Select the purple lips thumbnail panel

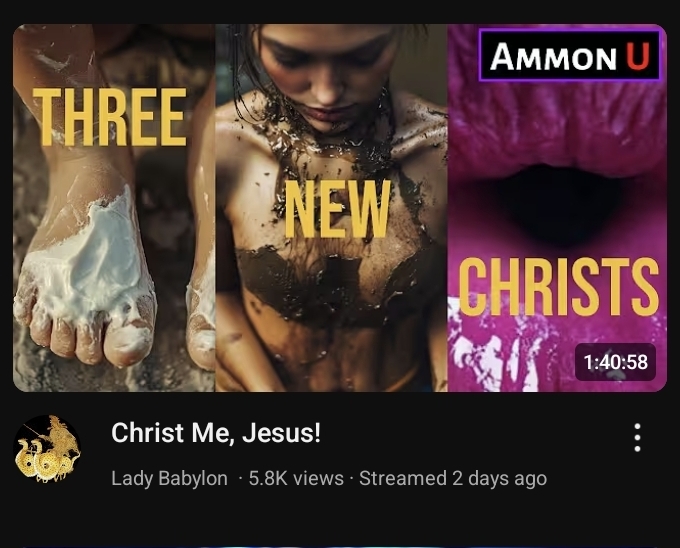point(557,208)
